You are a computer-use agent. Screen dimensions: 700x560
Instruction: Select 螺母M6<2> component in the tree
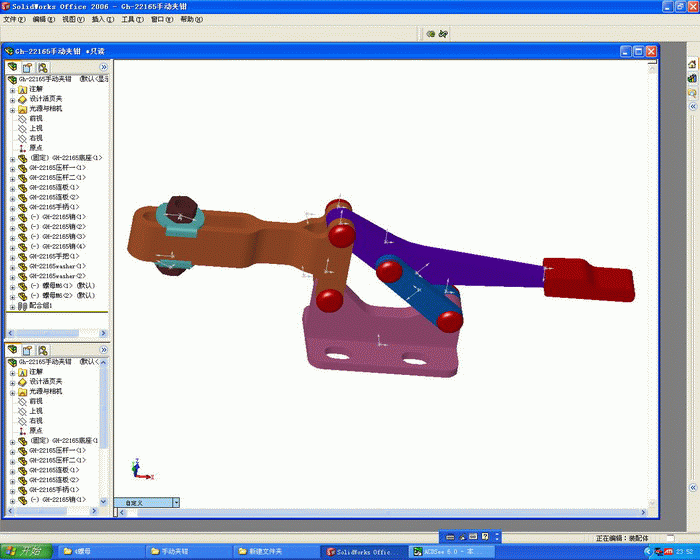[62, 296]
